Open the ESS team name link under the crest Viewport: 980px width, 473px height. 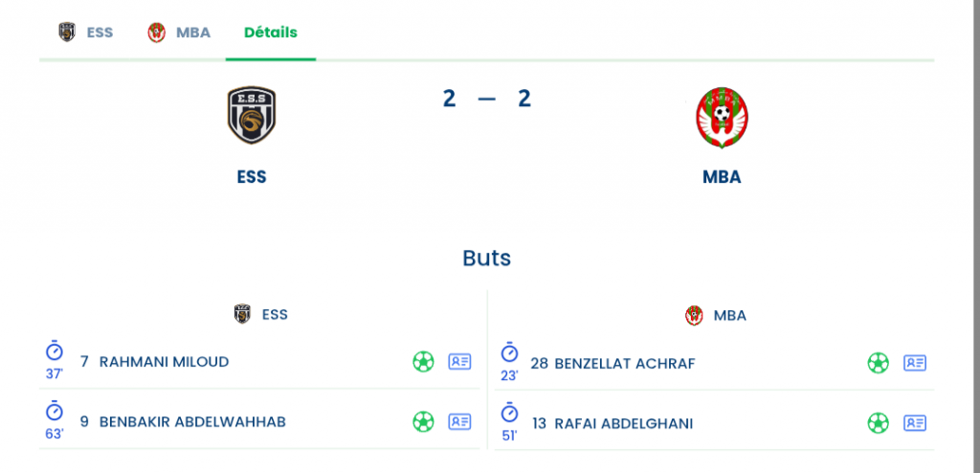[x=252, y=177]
